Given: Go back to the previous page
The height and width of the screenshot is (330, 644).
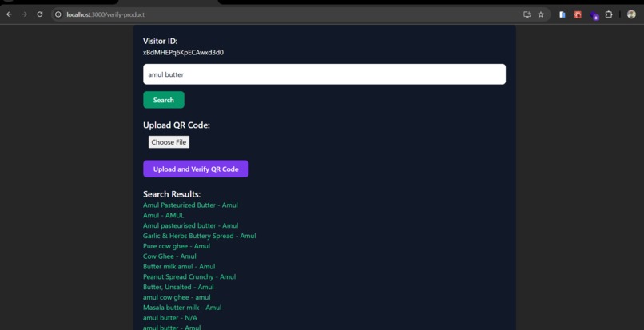Looking at the screenshot, I should pos(9,14).
